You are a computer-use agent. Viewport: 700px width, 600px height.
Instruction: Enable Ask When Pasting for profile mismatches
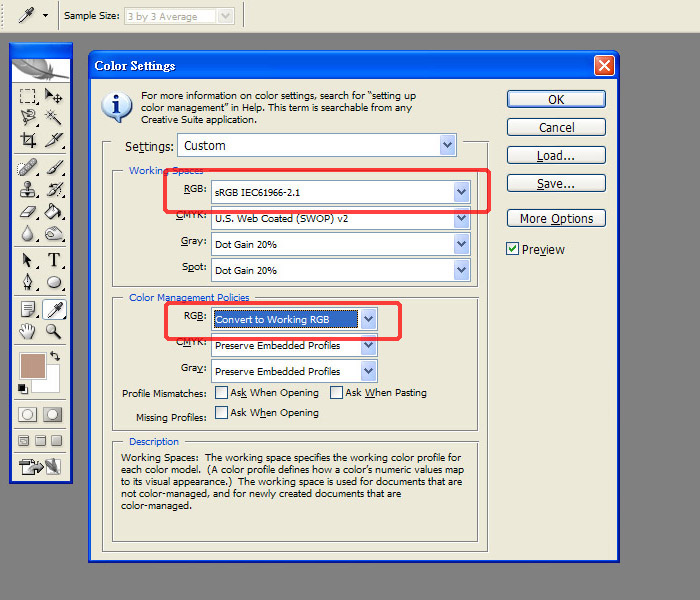point(337,393)
